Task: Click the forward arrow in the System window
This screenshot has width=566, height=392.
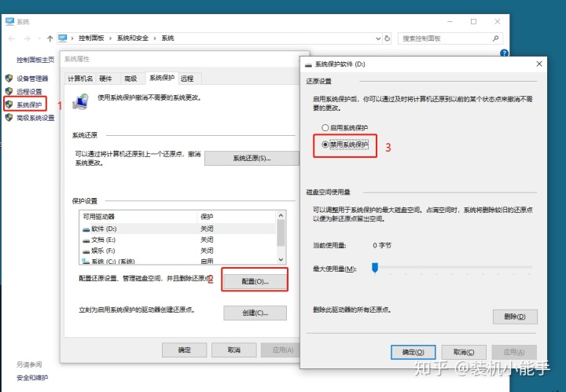Action: [27, 38]
